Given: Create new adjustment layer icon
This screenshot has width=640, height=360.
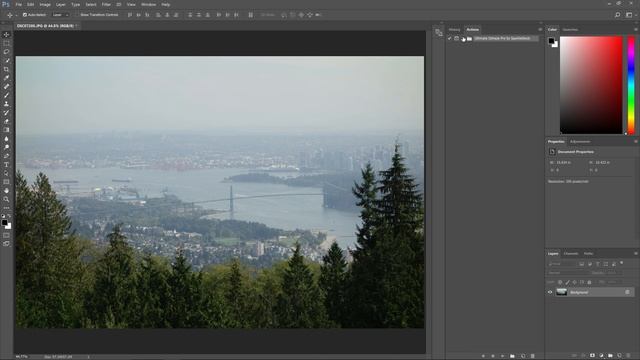Looking at the screenshot, I should [x=601, y=356].
